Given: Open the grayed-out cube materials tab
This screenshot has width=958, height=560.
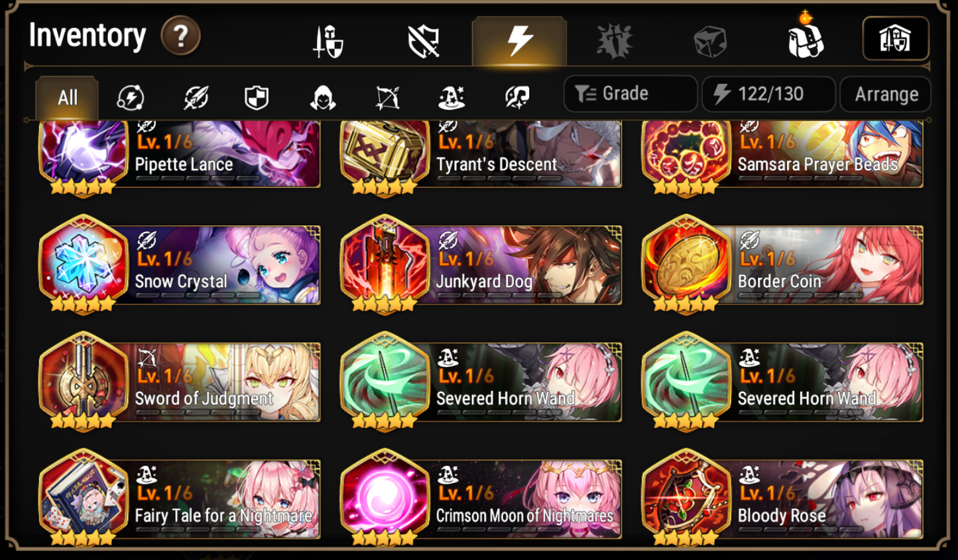Looking at the screenshot, I should (x=710, y=42).
